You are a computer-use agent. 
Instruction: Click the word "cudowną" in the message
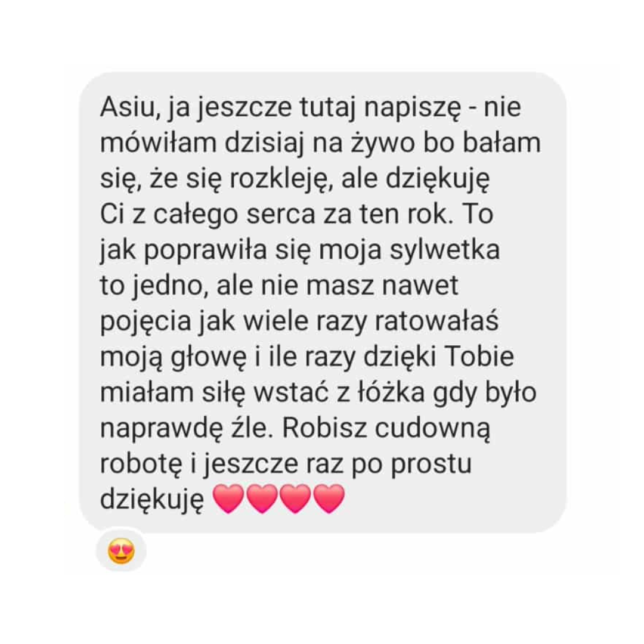click(432, 429)
